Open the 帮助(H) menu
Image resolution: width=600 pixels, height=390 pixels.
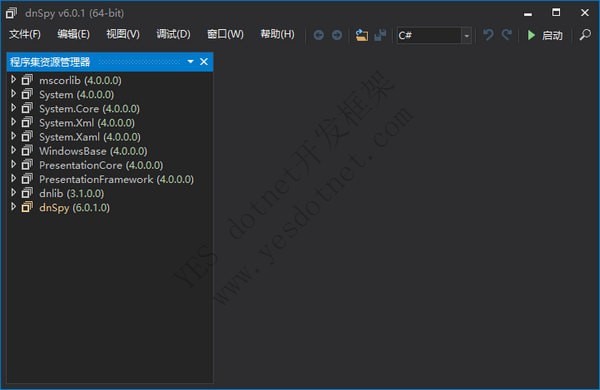[x=277, y=34]
